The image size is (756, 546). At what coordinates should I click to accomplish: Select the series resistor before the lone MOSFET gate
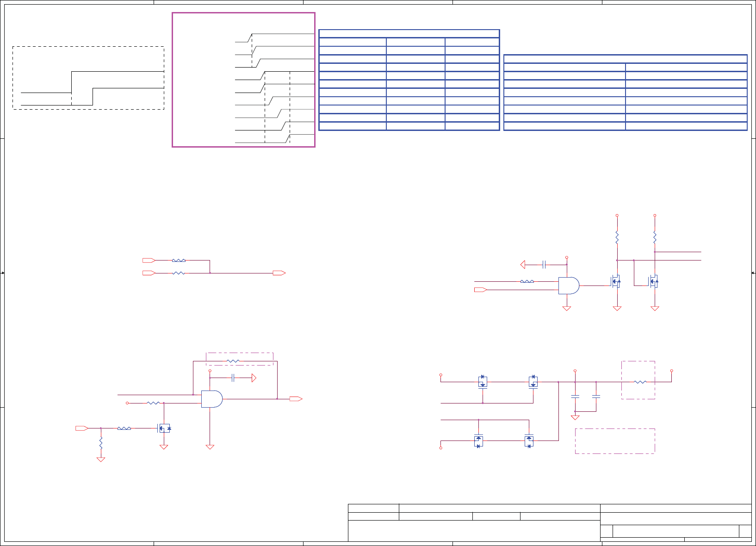[x=124, y=428]
